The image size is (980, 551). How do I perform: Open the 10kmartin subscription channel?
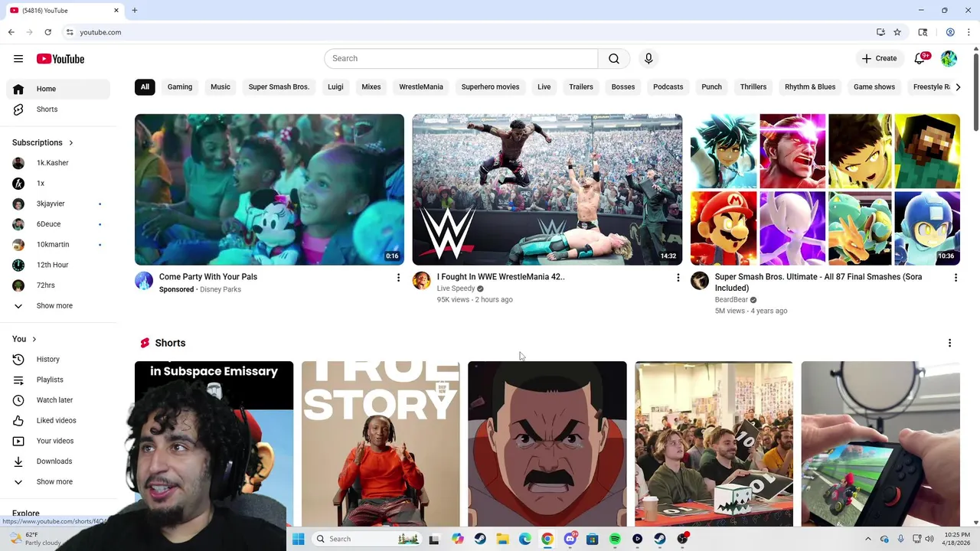[x=58, y=245]
